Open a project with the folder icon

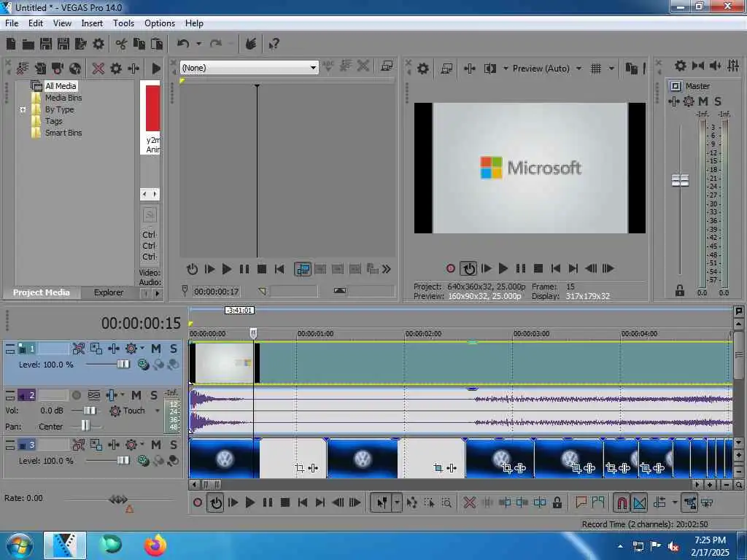pyautogui.click(x=28, y=44)
